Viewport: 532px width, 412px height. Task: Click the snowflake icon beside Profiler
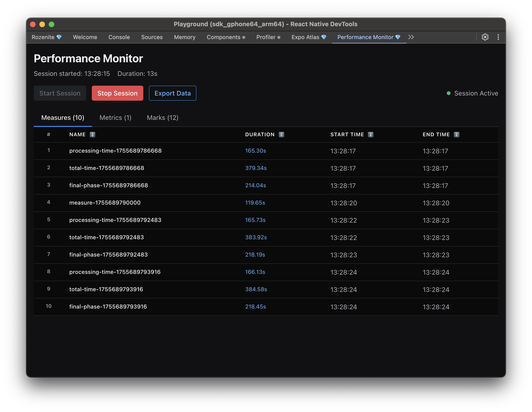279,37
